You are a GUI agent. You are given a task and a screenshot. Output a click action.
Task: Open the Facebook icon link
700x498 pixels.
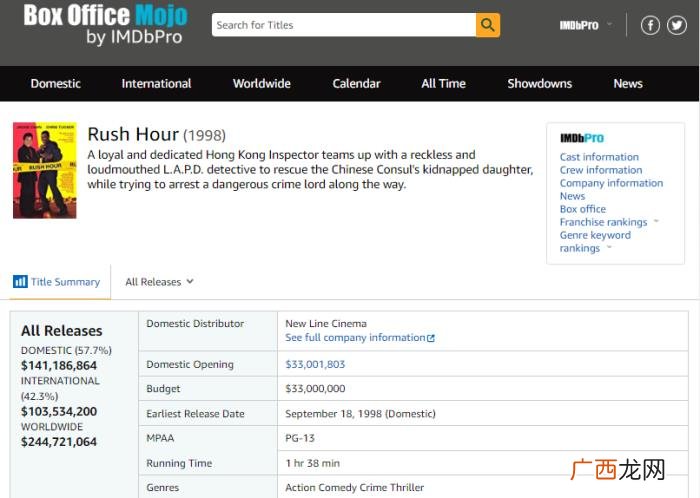pos(650,25)
